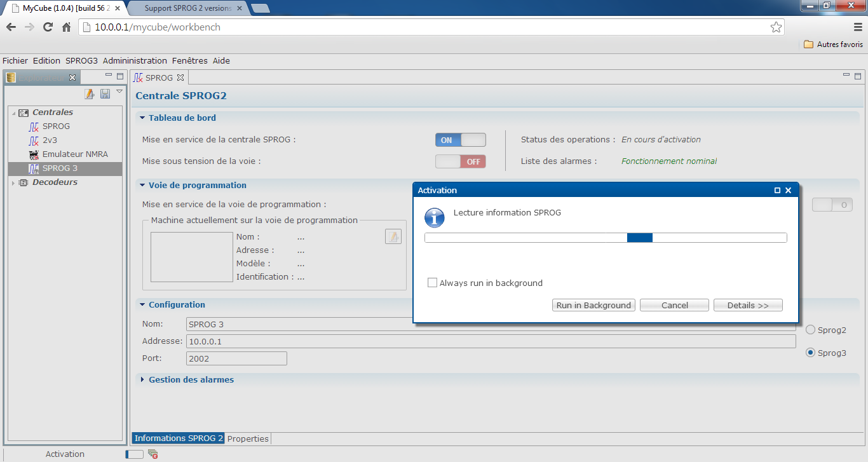The image size is (868, 462).
Task: Open the Autres favoris bookmarks folder
Action: click(833, 44)
